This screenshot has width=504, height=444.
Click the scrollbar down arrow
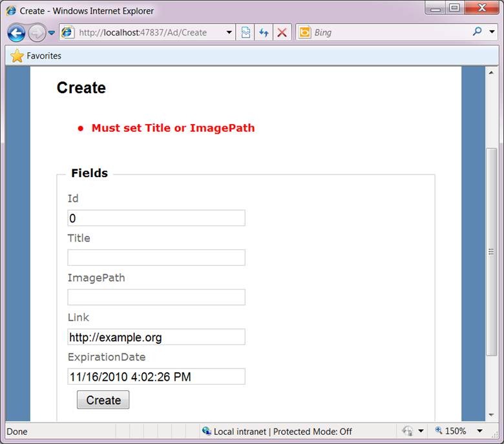tap(491, 415)
